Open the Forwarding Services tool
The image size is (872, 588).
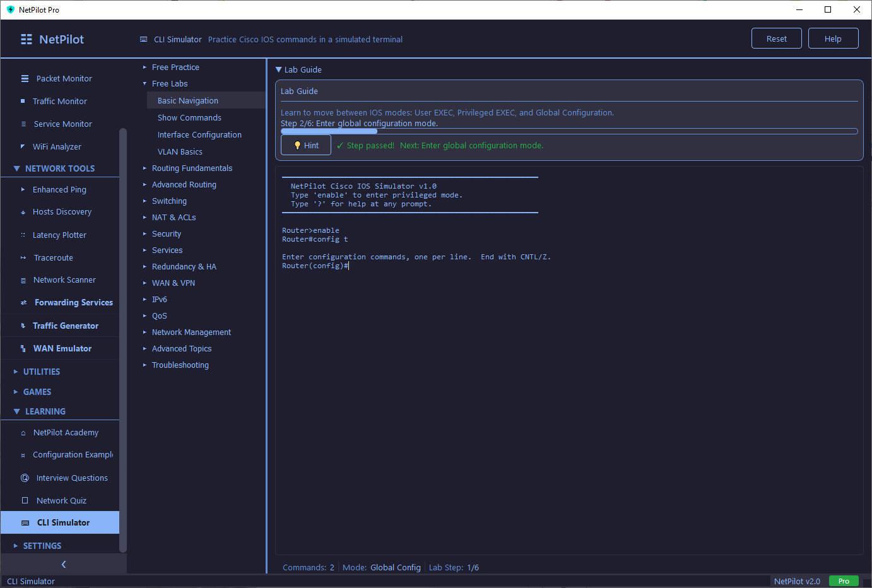point(73,302)
